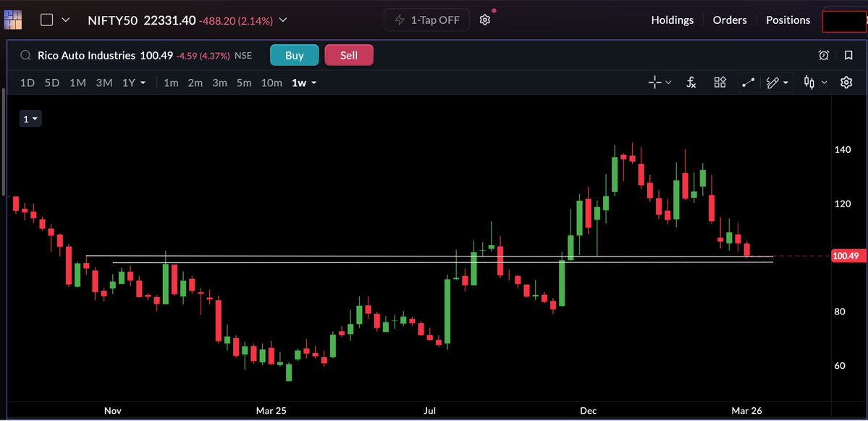
Task: Switch to the 2m interval
Action: coord(195,83)
